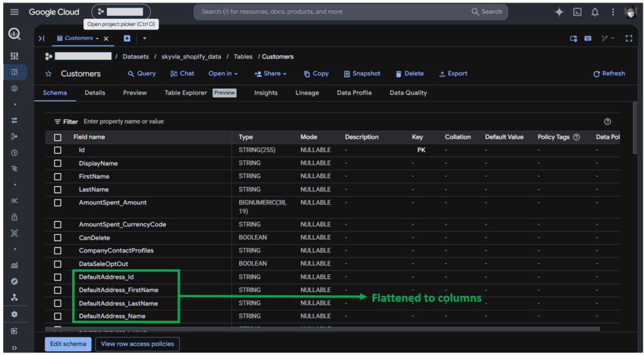The image size is (644, 355).
Task: Open the line chart icon in sidebar
Action: pyautogui.click(x=14, y=266)
